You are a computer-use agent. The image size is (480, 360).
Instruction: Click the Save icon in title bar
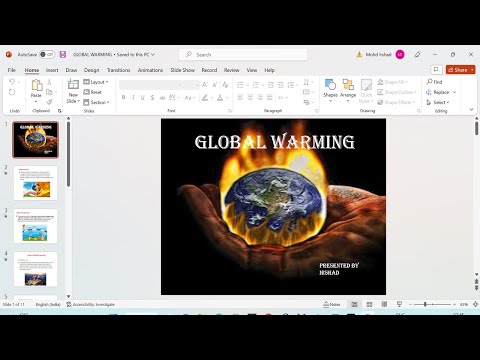click(63, 54)
